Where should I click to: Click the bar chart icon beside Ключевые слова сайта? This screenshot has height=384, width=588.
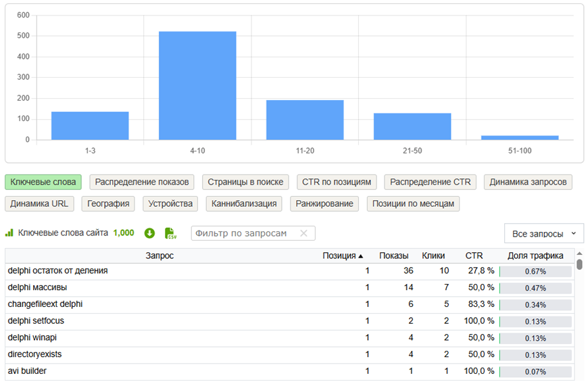[9, 233]
